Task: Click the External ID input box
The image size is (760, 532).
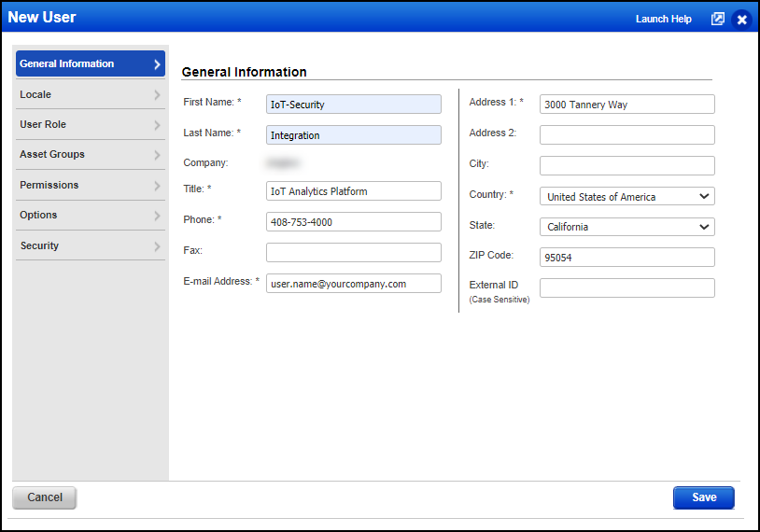Action: click(x=626, y=287)
